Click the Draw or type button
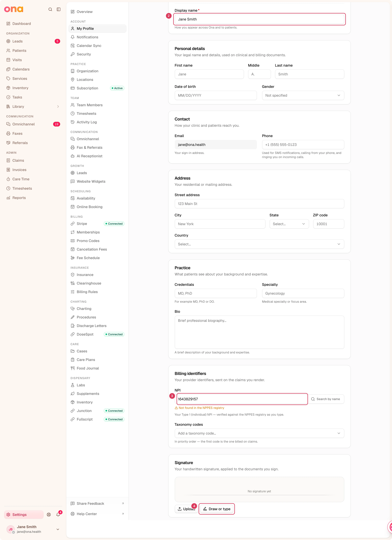This screenshot has height=540, width=392. coord(217,509)
